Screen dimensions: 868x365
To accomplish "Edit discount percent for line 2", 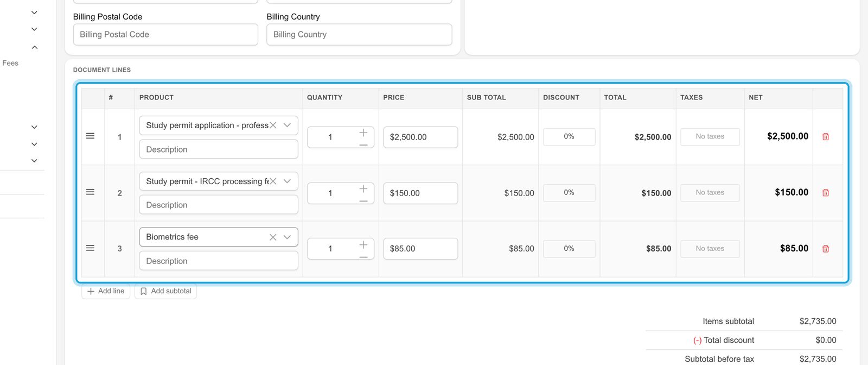I will [569, 192].
